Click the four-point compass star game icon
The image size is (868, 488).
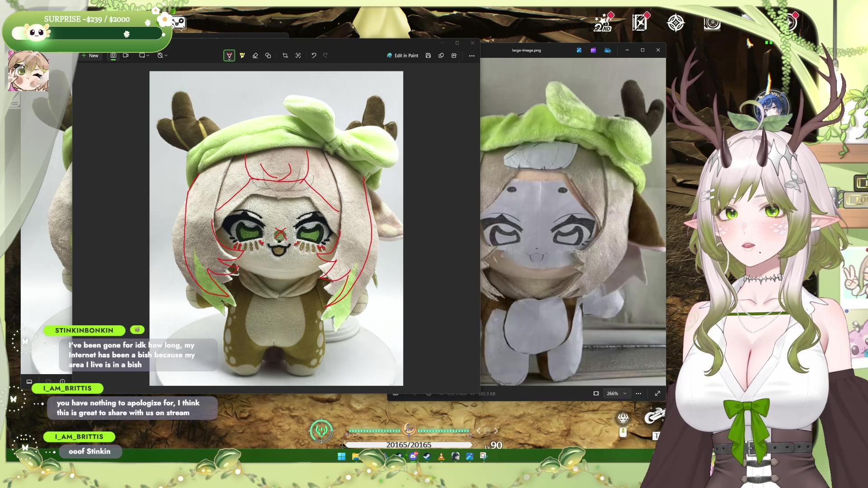[x=676, y=23]
